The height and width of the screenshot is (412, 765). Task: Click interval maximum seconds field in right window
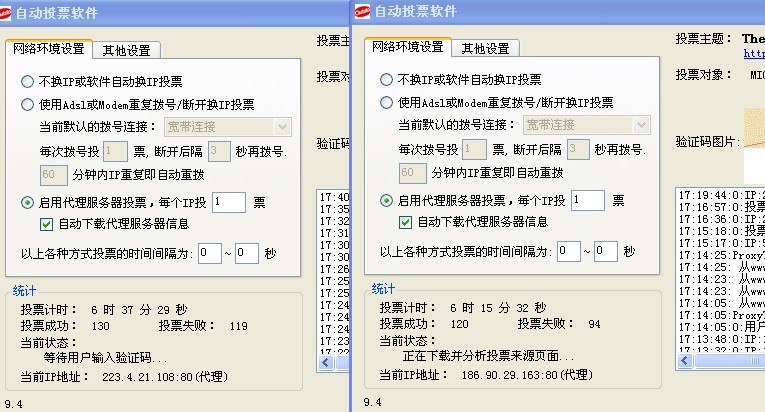[x=606, y=251]
